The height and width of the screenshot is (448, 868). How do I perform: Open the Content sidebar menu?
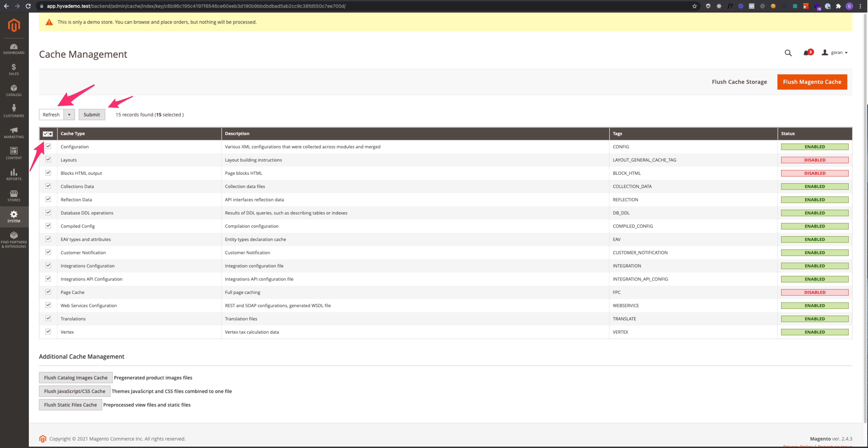pyautogui.click(x=14, y=154)
